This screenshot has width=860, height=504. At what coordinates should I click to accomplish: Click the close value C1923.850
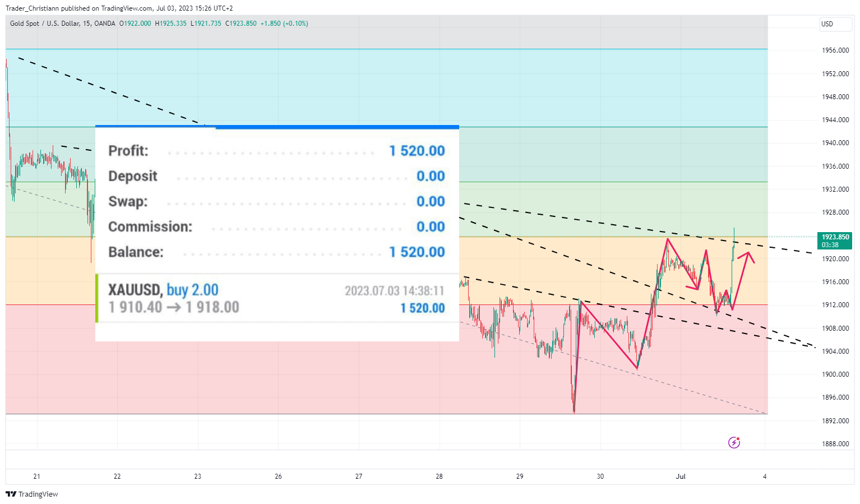pos(241,24)
